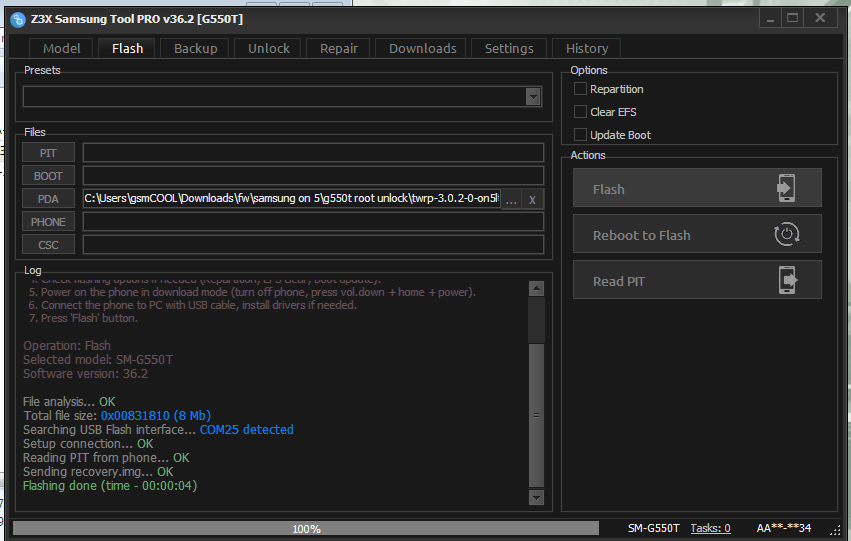
Task: Enable the Repartition checkbox
Action: click(580, 88)
